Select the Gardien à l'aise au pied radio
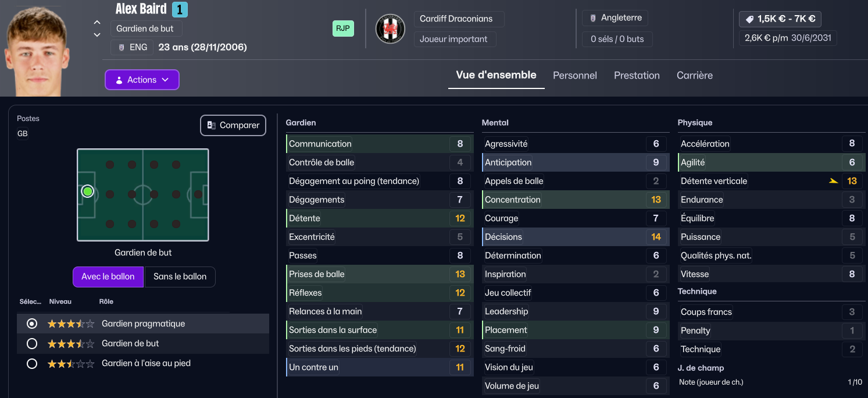This screenshot has height=398, width=868. 32,363
